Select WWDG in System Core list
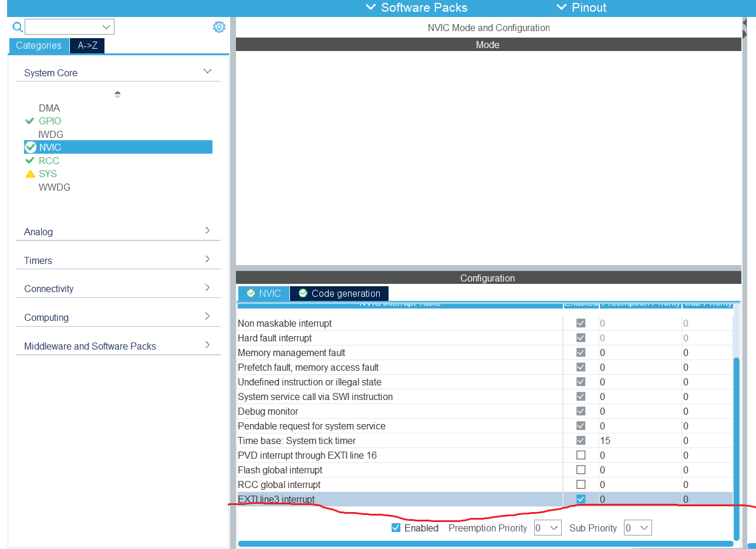 tap(55, 187)
